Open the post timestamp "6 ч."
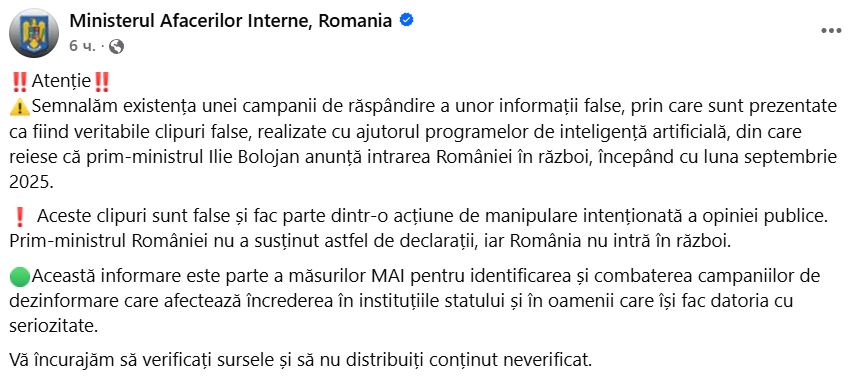The height and width of the screenshot is (383, 853). click(x=82, y=47)
